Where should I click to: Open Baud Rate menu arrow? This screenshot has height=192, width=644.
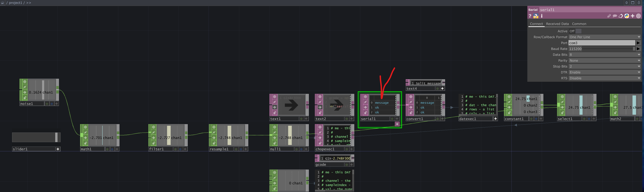pos(638,49)
